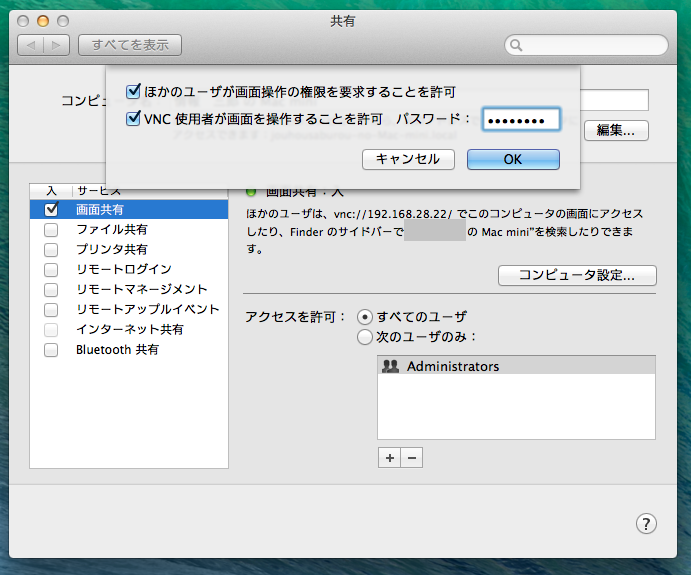
Task: Toggle the インターネット共有 checkbox
Action: 51,330
